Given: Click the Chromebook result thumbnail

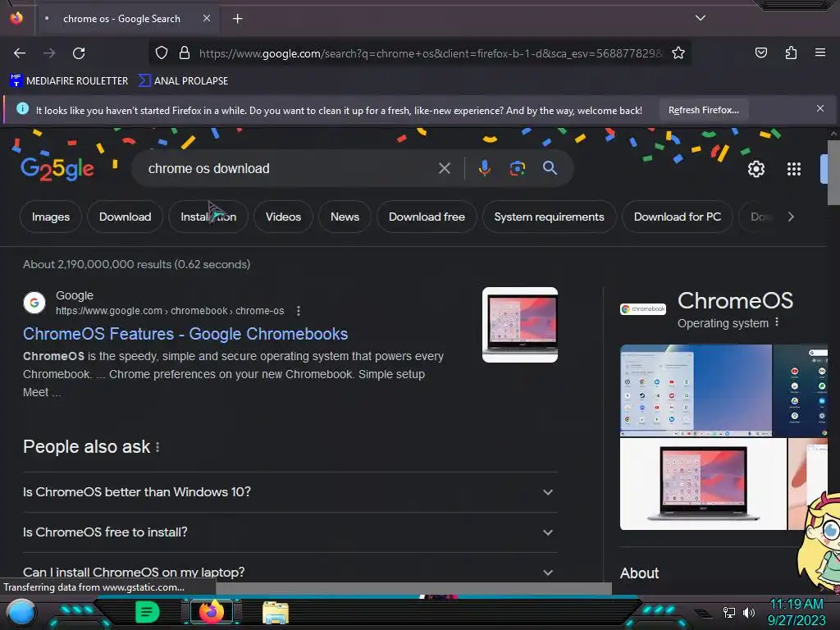Looking at the screenshot, I should coord(519,325).
